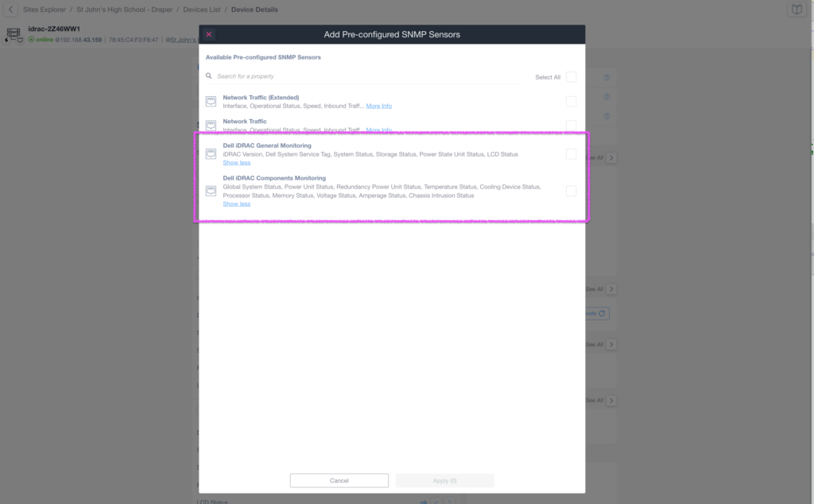The height and width of the screenshot is (504, 814).
Task: Close the Add Pre-configured SNMP Sensors dialog
Action: [x=209, y=34]
